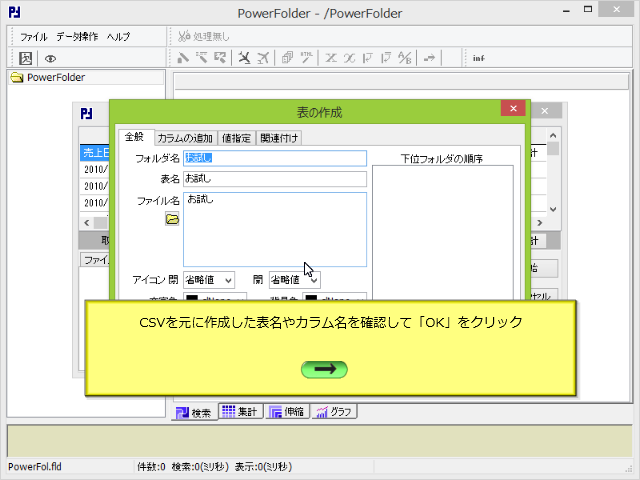The height and width of the screenshot is (480, 640).
Task: Click the inf toolbar item
Action: click(x=478, y=58)
